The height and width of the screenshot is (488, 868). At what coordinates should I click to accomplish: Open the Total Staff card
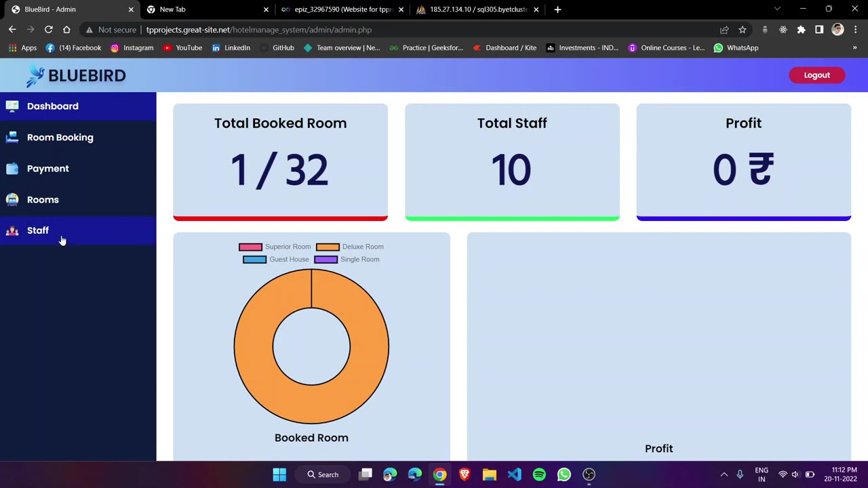point(512,162)
